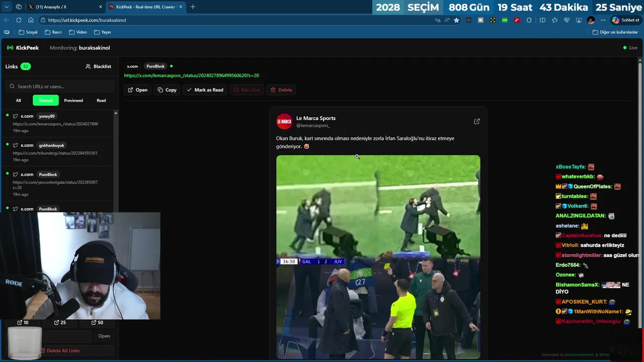Open the green lemarcaspors status URL
This screenshot has width=644, height=362.
click(191, 75)
